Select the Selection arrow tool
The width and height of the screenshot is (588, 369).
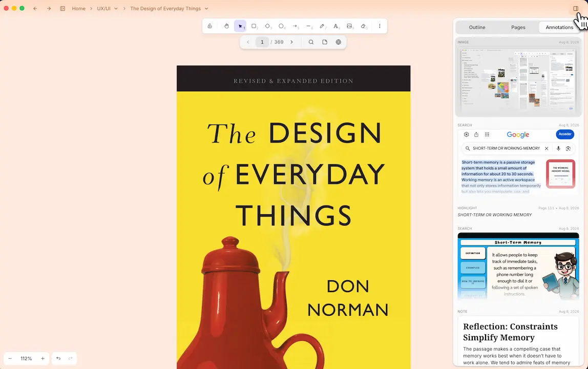click(x=240, y=26)
